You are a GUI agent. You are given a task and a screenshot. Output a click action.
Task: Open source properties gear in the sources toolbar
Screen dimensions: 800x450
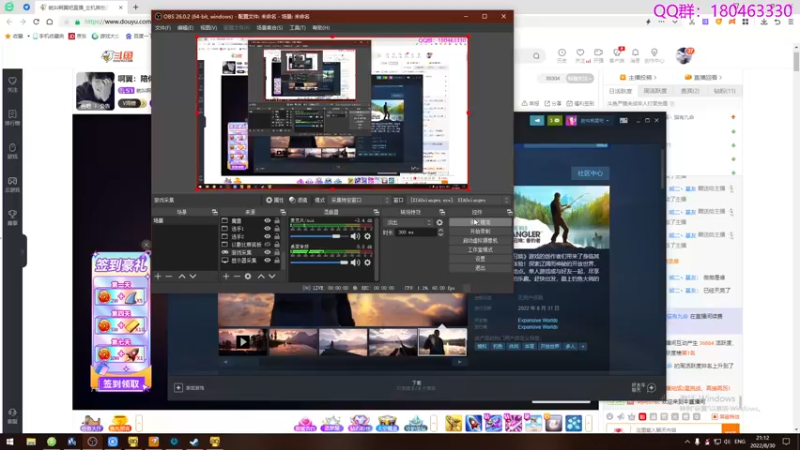tap(248, 276)
